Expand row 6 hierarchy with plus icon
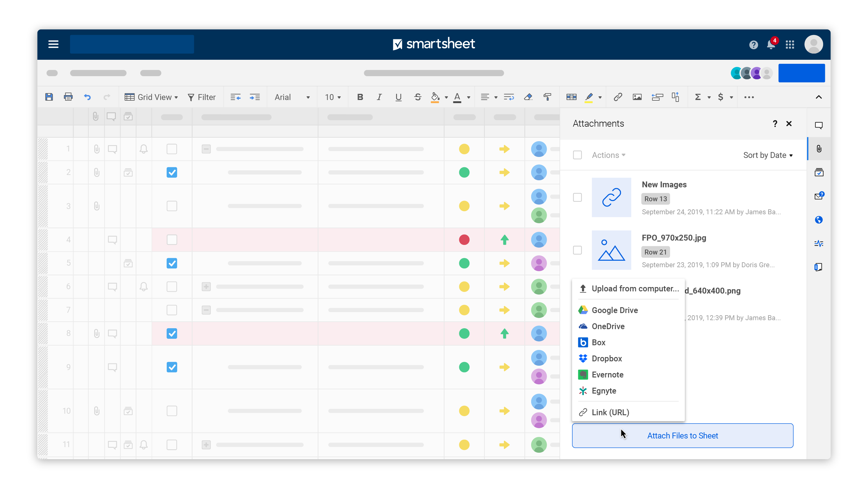Viewport: 868px width, 488px height. click(x=206, y=287)
